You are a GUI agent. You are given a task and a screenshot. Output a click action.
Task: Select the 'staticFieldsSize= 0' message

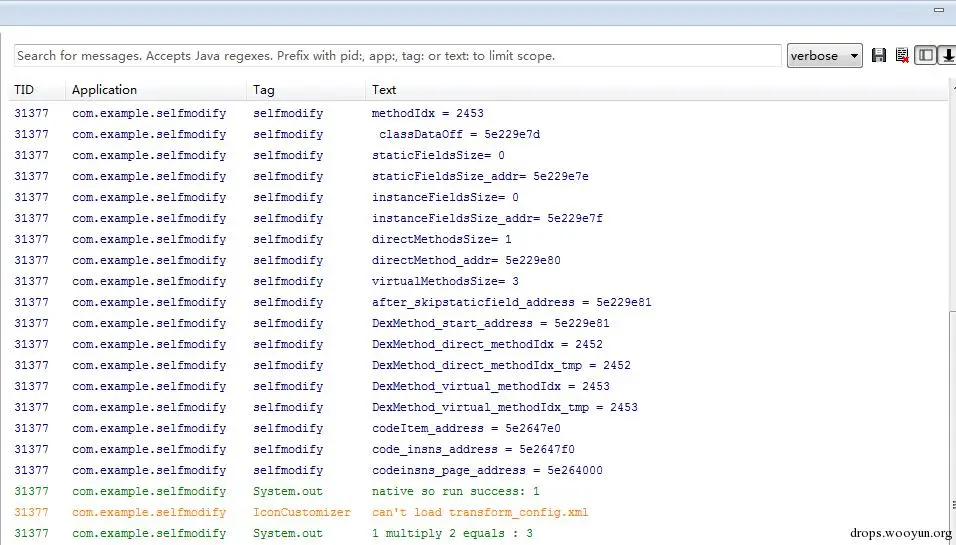coord(438,155)
